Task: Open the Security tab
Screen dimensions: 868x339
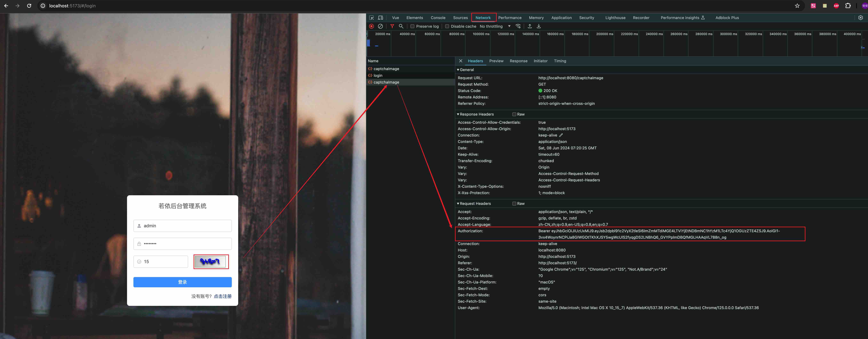Action: [x=587, y=18]
